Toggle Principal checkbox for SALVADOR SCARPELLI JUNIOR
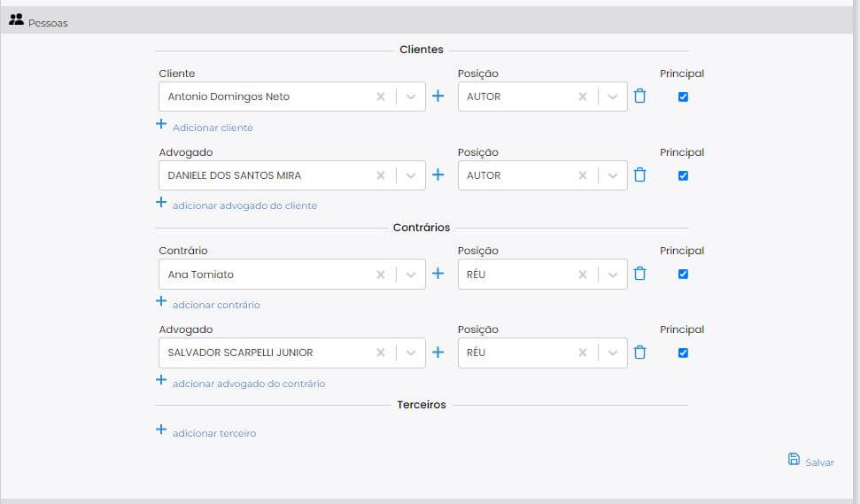Image resolution: width=860 pixels, height=504 pixels. 683,353
